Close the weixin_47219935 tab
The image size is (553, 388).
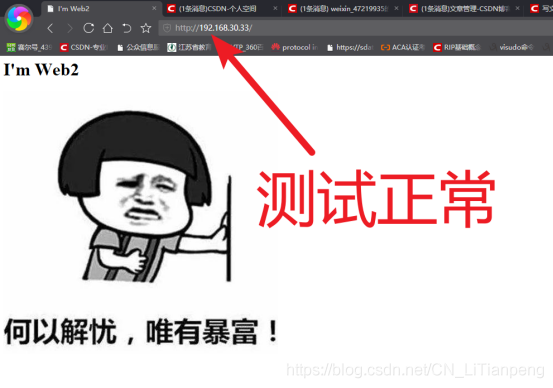pyautogui.click(x=396, y=8)
